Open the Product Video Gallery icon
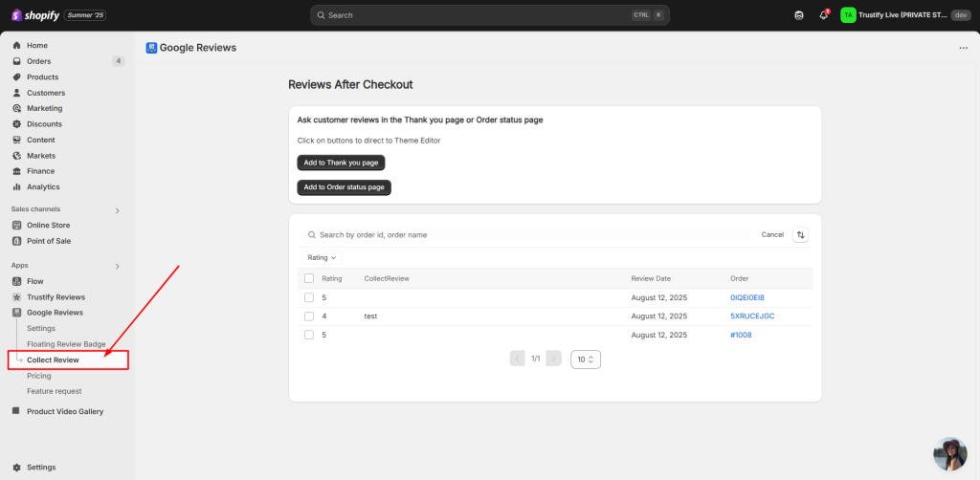 (x=17, y=411)
